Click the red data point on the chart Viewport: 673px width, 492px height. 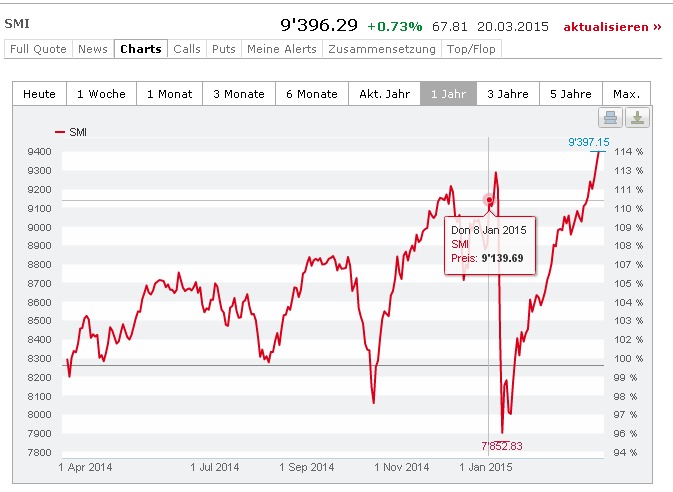(489, 200)
